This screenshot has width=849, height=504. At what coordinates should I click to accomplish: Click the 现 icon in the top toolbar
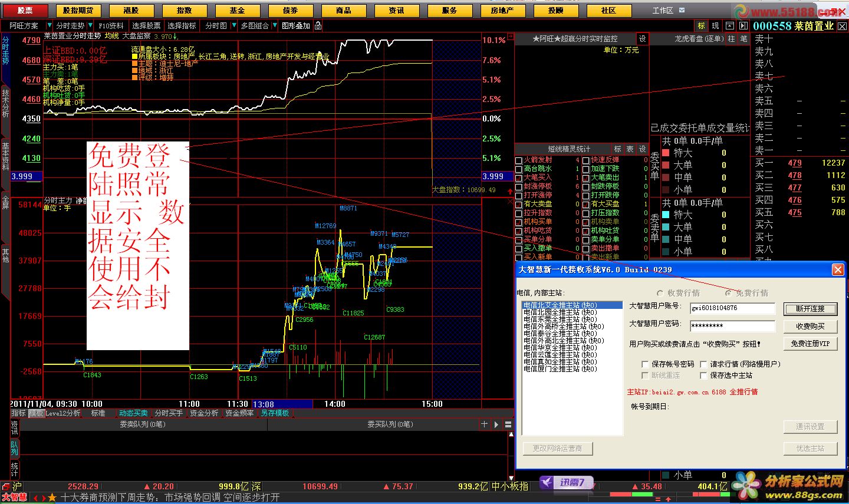tap(715, 25)
